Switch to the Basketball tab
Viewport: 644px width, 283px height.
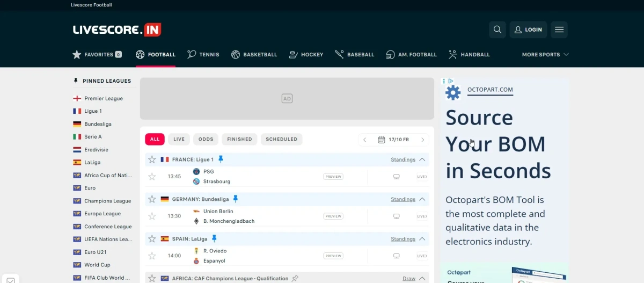point(254,54)
